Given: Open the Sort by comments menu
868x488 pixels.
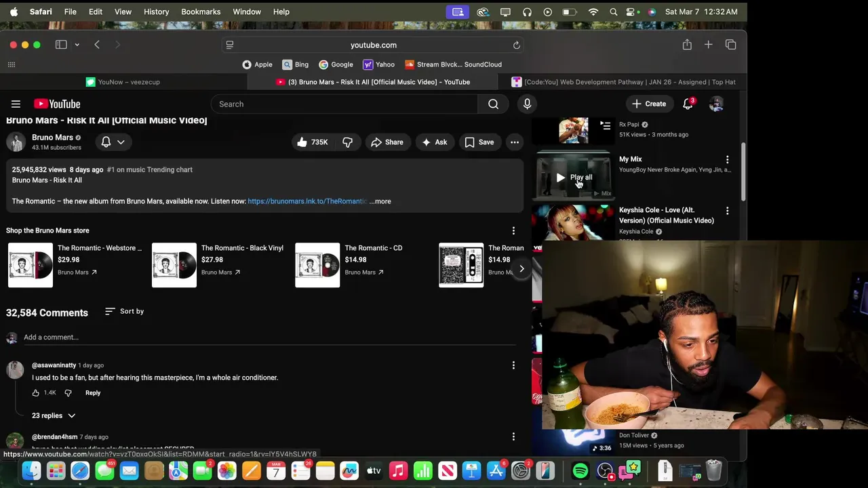Looking at the screenshot, I should (125, 311).
